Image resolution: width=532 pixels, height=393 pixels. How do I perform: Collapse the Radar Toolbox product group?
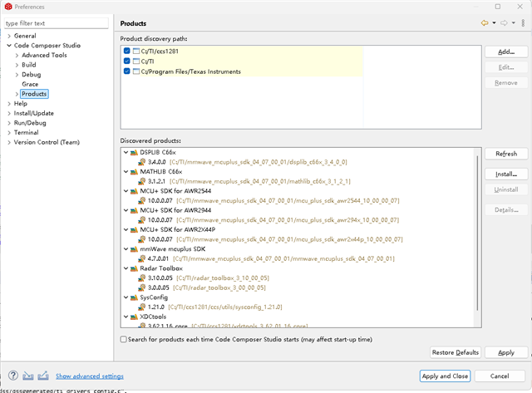(x=126, y=268)
